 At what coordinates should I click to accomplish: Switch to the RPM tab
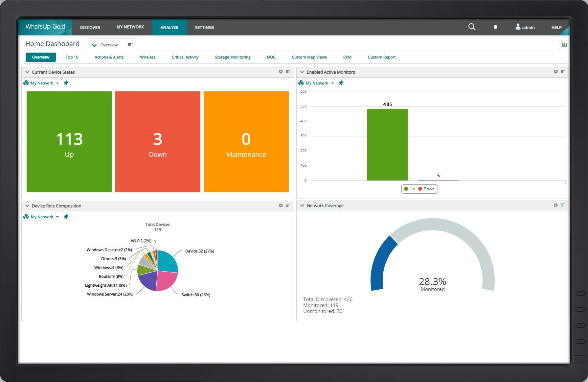tap(347, 57)
